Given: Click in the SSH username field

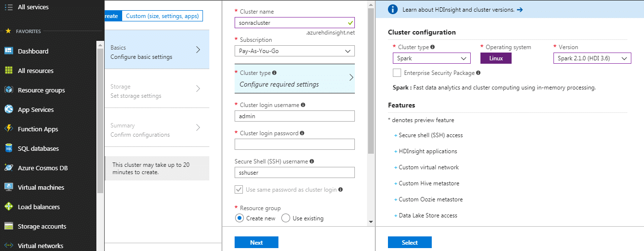Looking at the screenshot, I should (294, 172).
